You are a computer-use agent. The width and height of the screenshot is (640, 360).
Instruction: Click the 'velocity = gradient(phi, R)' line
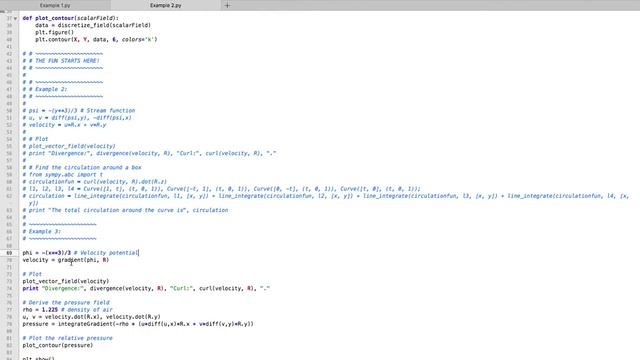(66, 260)
